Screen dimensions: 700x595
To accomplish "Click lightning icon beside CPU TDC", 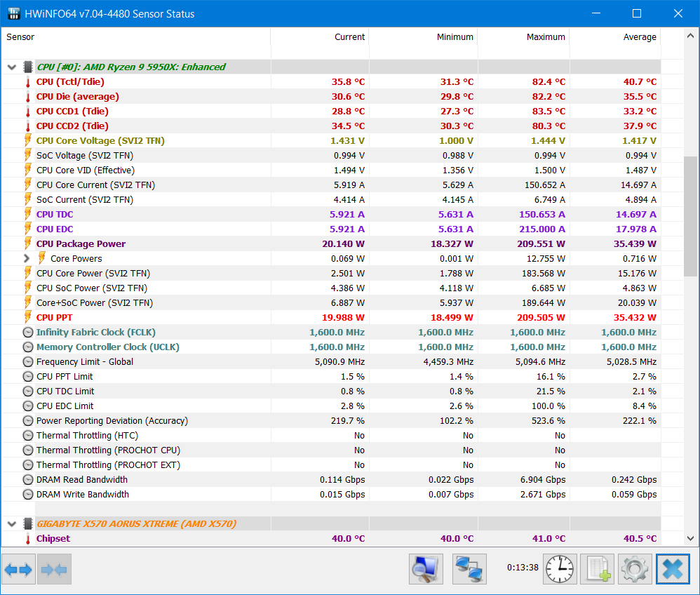I will 27,215.
